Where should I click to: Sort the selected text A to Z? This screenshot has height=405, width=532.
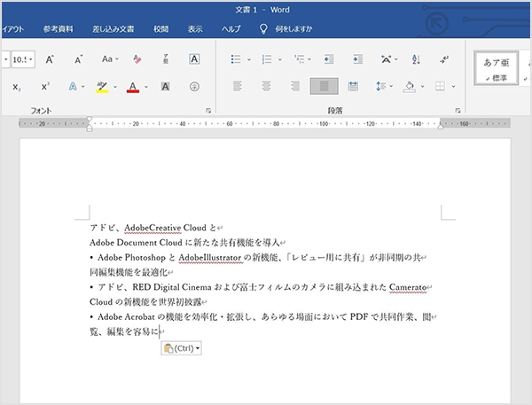[x=416, y=59]
